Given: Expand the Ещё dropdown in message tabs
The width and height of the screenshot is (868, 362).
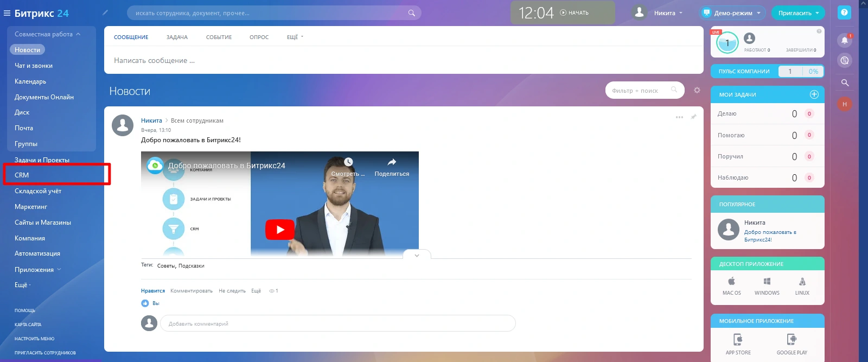Looking at the screenshot, I should tap(295, 37).
